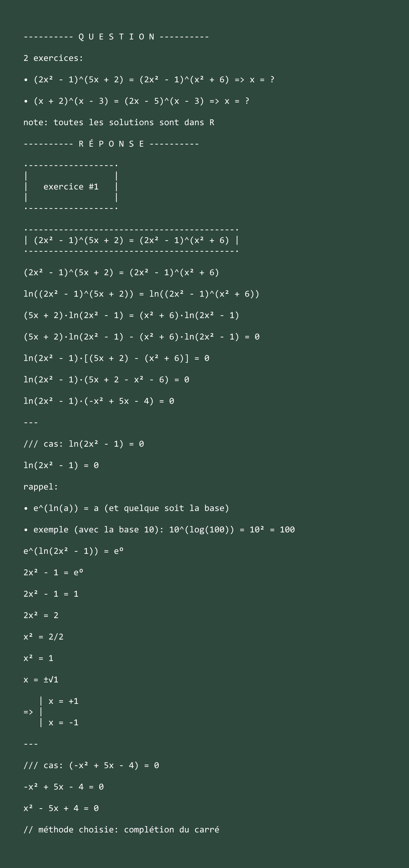Click the example line with base 10
This screenshot has height=868, width=409.
(159, 530)
